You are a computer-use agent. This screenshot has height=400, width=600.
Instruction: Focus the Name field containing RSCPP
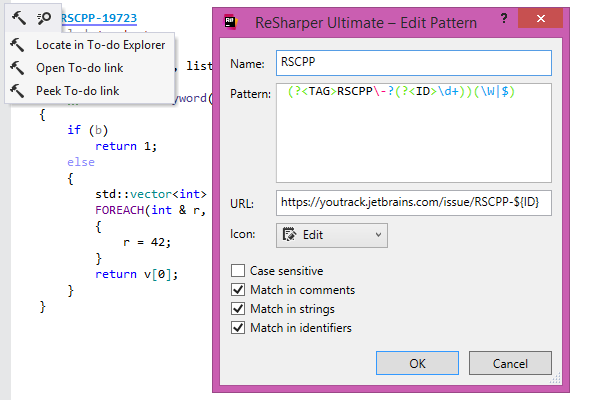pyautogui.click(x=414, y=63)
